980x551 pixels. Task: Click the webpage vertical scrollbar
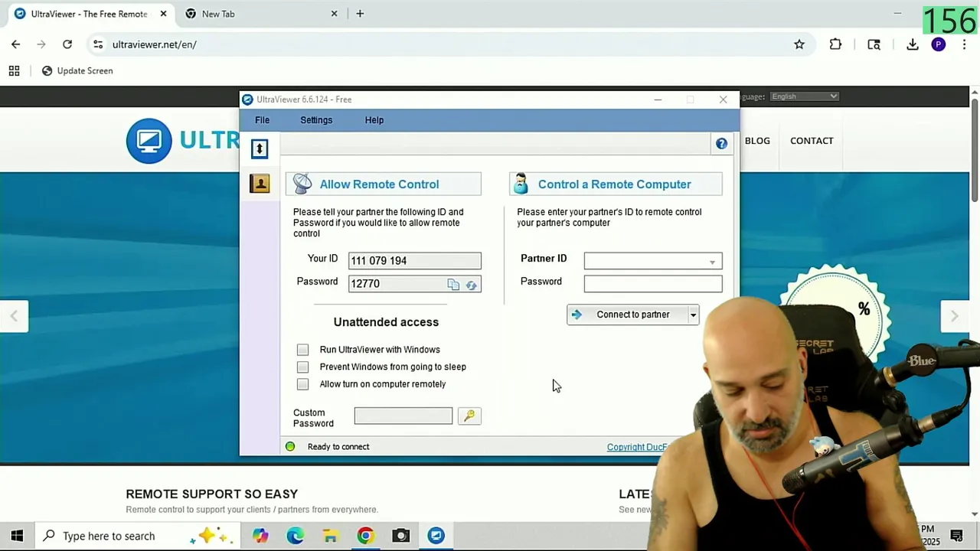(975, 149)
